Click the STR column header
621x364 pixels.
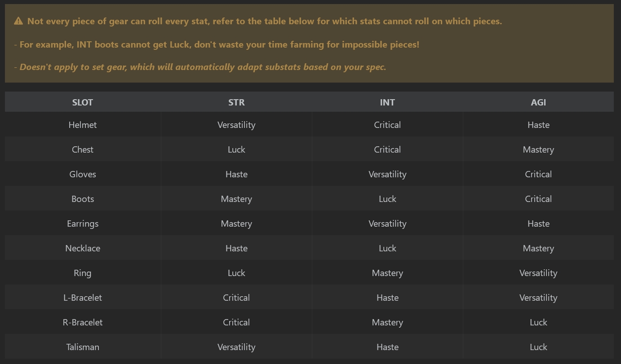236,102
